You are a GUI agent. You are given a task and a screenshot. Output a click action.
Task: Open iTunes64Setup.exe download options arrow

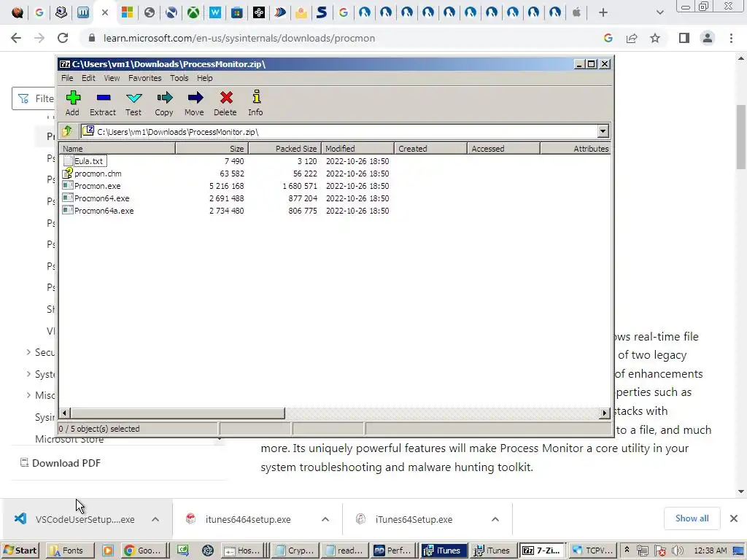pyautogui.click(x=495, y=519)
